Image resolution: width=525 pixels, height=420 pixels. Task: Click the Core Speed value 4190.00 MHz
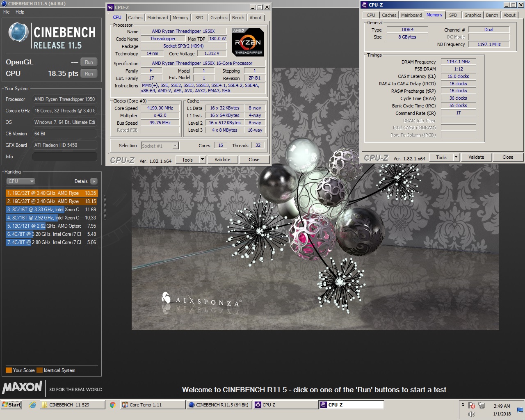(160, 108)
